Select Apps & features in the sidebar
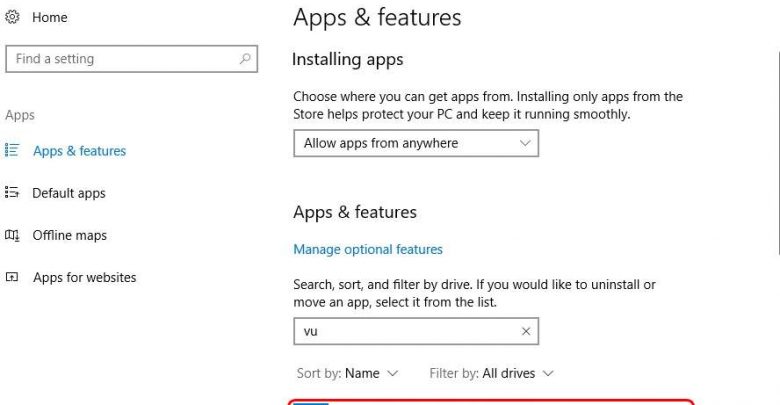This screenshot has width=780, height=405. point(79,151)
